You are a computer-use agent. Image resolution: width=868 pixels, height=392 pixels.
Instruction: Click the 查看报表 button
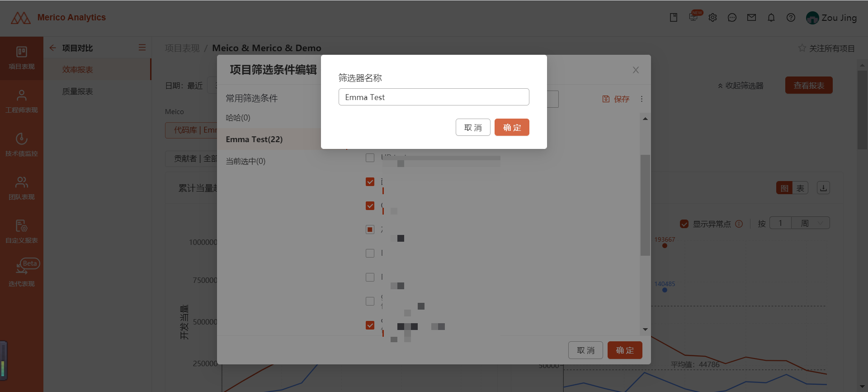click(x=809, y=86)
